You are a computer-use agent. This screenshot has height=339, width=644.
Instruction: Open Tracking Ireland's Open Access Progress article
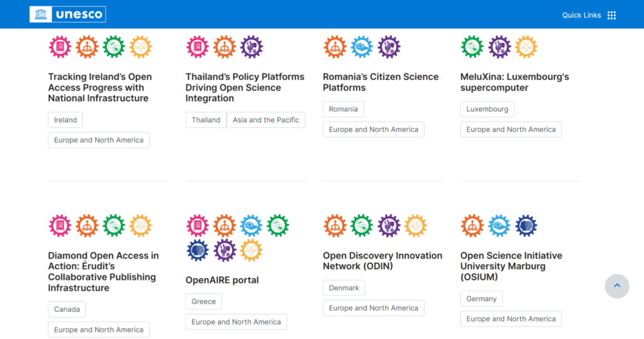tap(100, 87)
